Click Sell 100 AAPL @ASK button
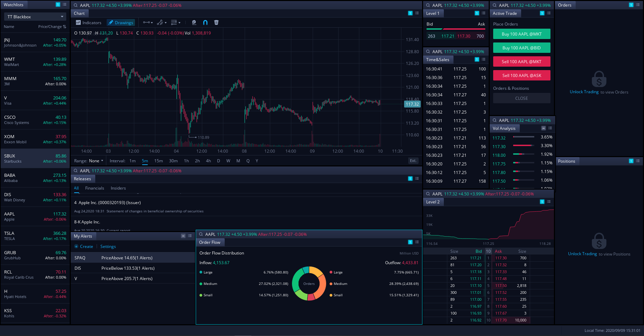644x336 pixels. click(522, 76)
